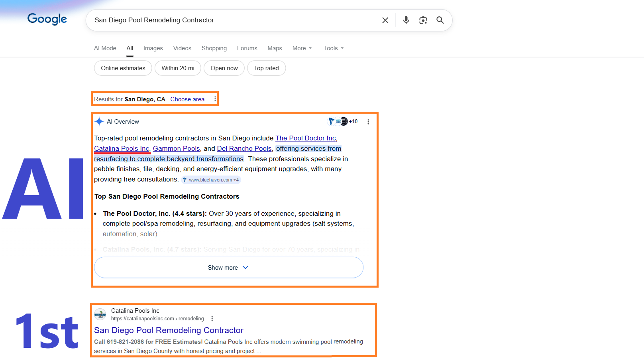Image resolution: width=644 pixels, height=363 pixels.
Task: Toggle the Open now filter chip
Action: [224, 68]
